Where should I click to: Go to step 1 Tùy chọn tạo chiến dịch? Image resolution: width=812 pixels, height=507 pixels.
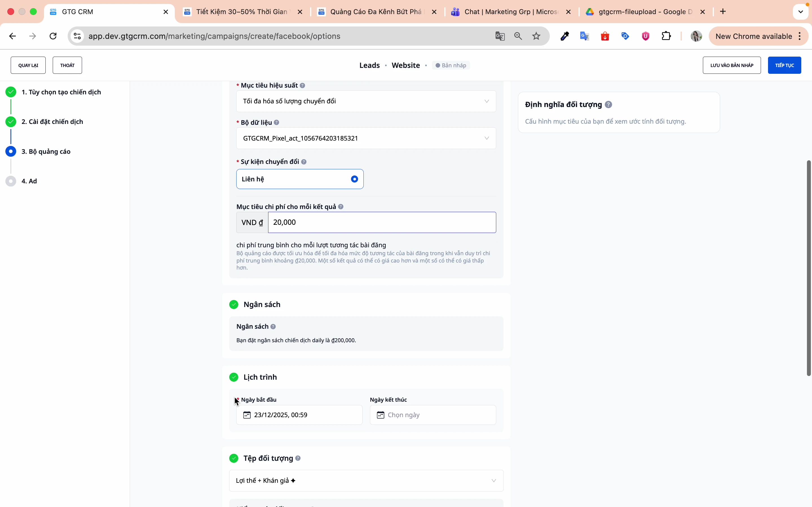pyautogui.click(x=61, y=92)
